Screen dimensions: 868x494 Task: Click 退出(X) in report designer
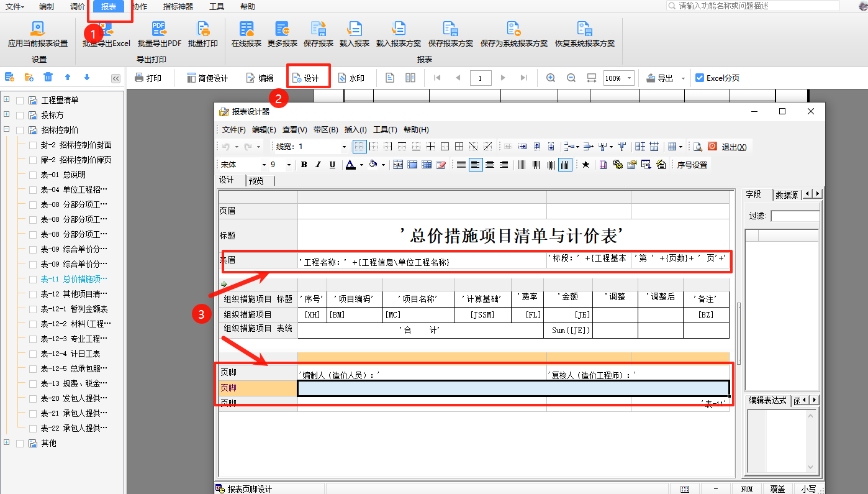[734, 147]
